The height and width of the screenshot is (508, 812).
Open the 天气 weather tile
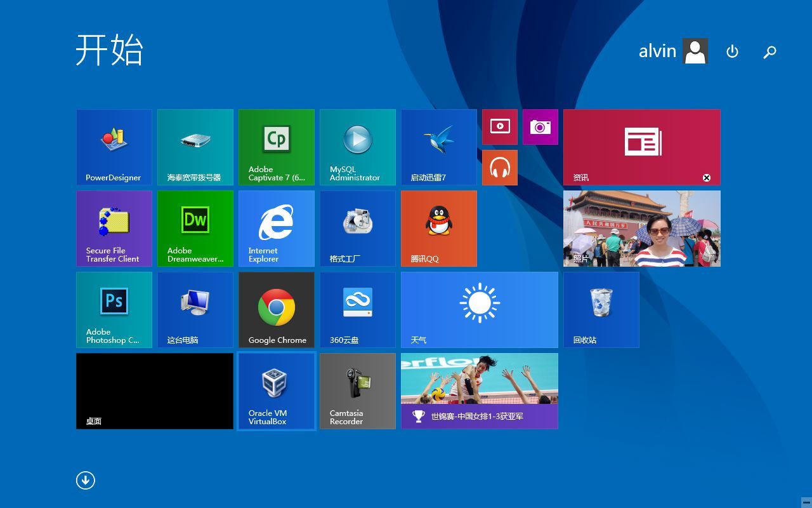(480, 310)
